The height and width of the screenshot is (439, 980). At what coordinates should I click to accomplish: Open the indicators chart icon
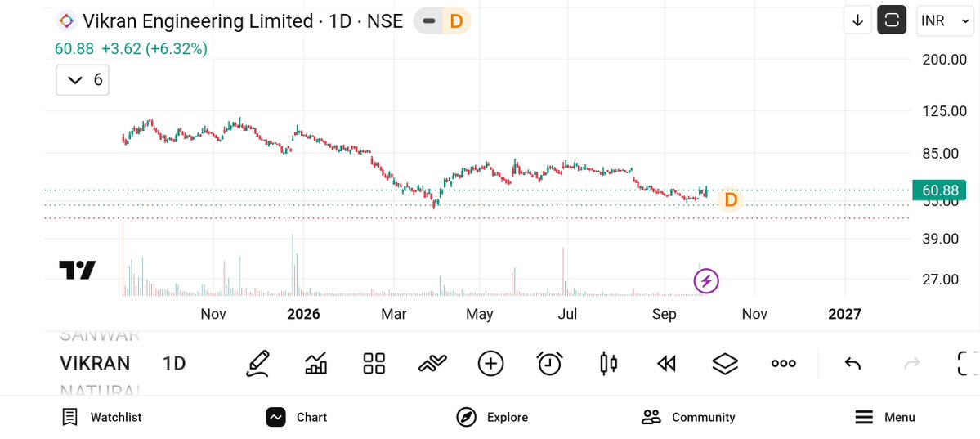[316, 363]
